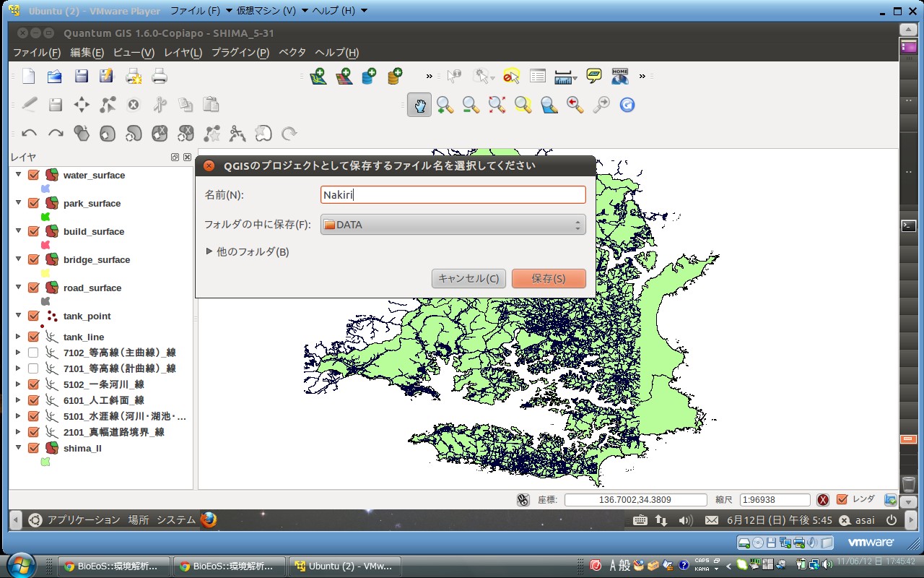Open toolbar overflow chevron beside database icon
This screenshot has width=924, height=578.
(429, 76)
